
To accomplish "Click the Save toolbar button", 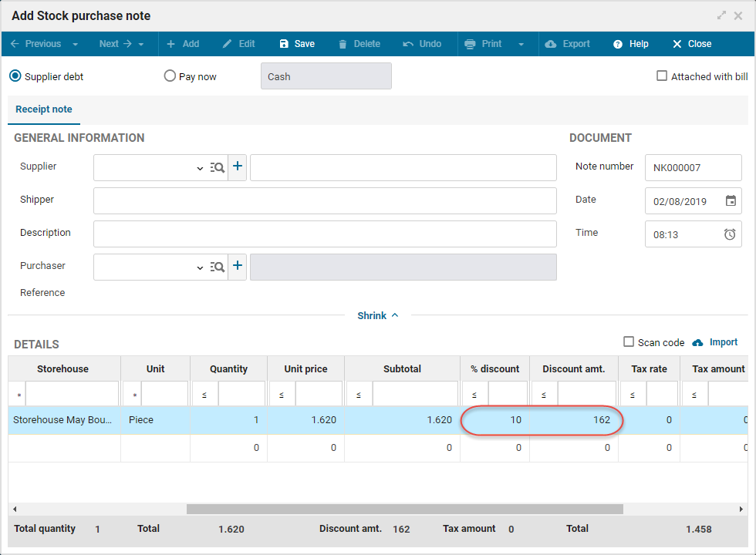I will tap(297, 44).
